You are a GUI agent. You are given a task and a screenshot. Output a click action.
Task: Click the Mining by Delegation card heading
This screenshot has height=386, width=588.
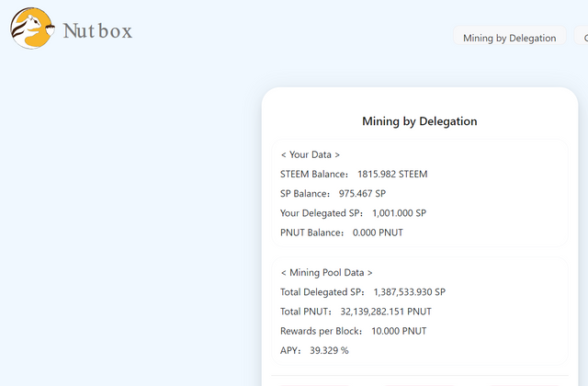point(420,121)
